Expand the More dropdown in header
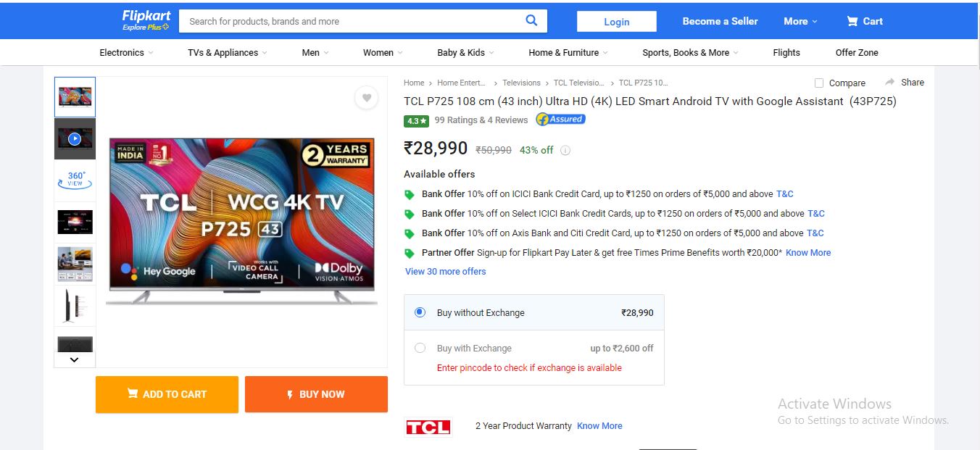This screenshot has width=980, height=450. coord(800,21)
